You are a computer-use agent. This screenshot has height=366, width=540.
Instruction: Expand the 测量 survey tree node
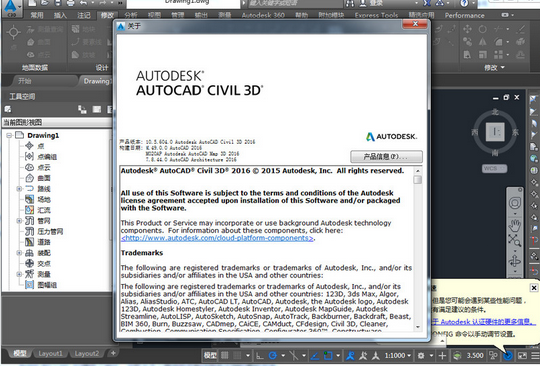pos(19,274)
